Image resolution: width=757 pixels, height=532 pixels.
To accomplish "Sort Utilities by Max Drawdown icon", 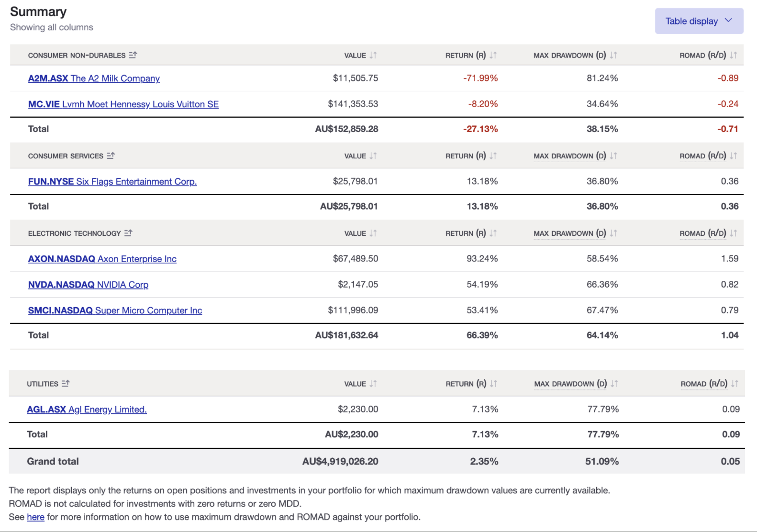I will [614, 383].
